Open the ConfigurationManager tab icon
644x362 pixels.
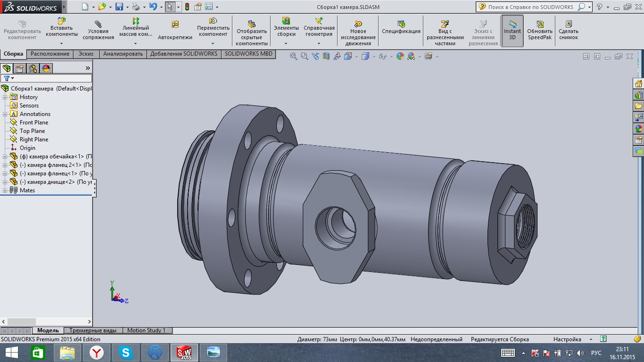click(x=33, y=68)
